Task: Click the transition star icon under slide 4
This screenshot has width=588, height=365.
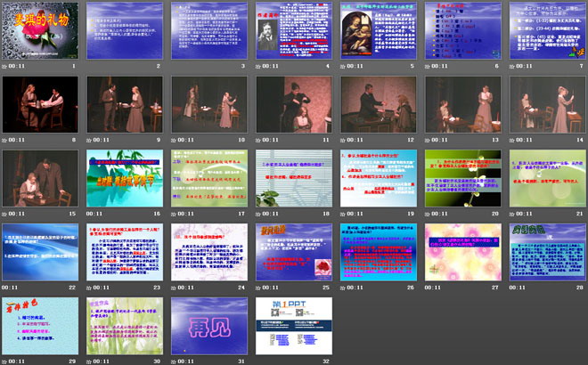Action: point(258,67)
